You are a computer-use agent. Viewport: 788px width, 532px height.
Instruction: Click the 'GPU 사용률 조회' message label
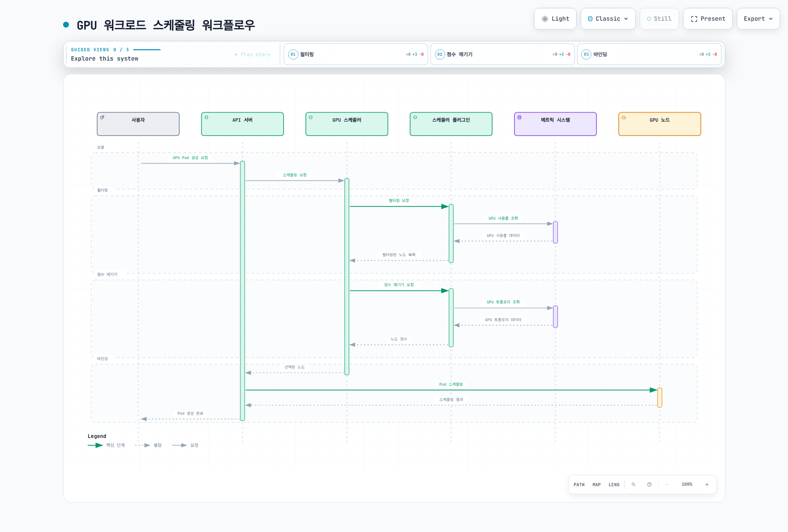503,218
